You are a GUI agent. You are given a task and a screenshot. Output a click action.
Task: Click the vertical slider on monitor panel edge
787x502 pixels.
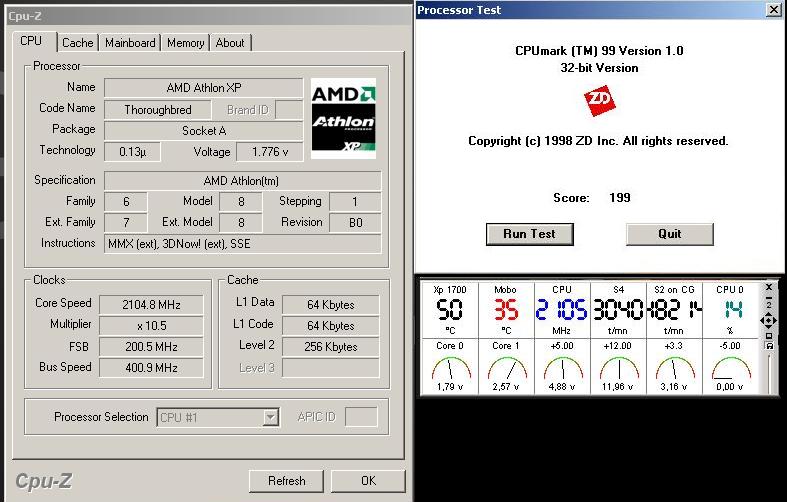pyautogui.click(x=769, y=374)
